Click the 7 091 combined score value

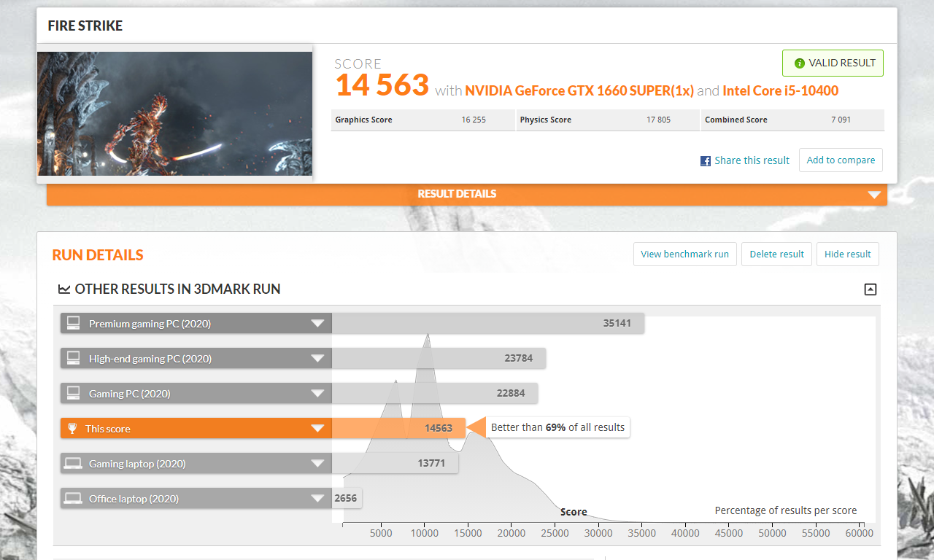point(841,120)
